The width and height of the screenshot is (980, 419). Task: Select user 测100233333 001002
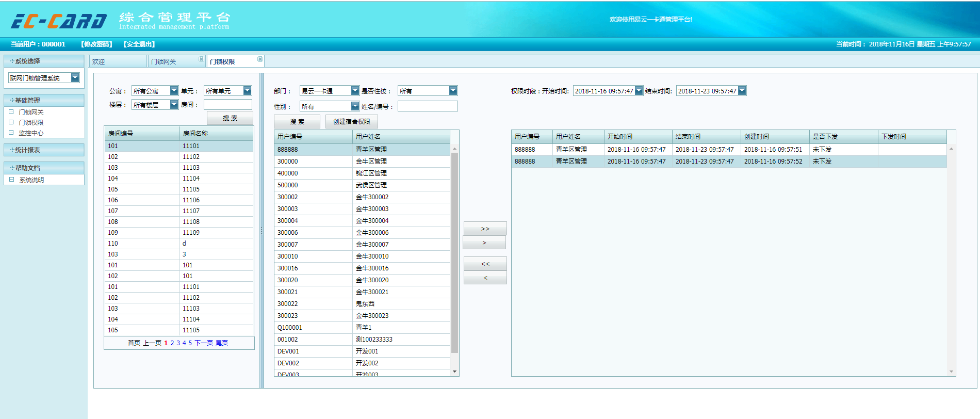362,339
